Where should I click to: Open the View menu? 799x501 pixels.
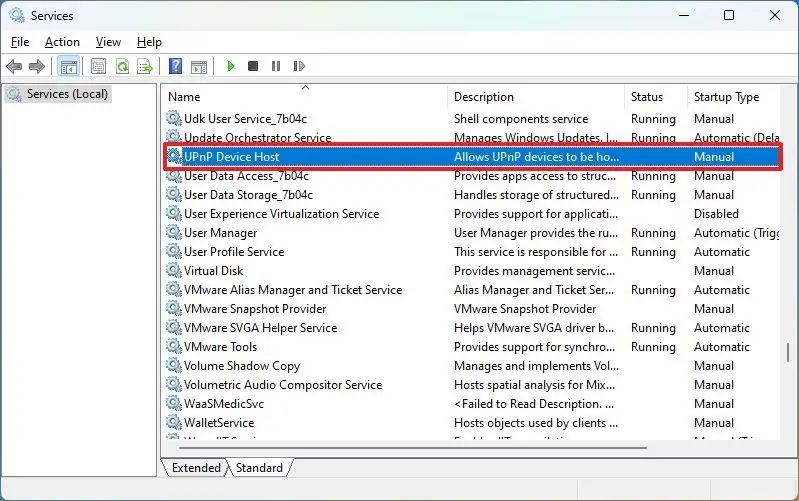109,42
